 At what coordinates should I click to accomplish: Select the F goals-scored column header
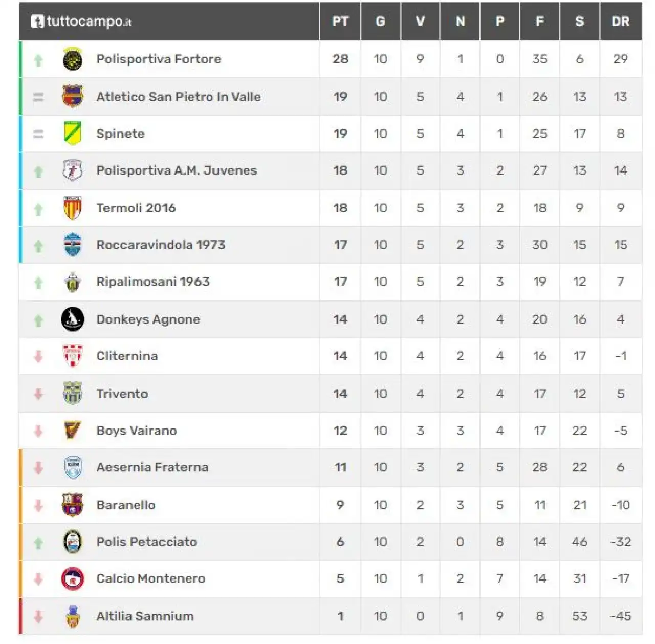[540, 22]
